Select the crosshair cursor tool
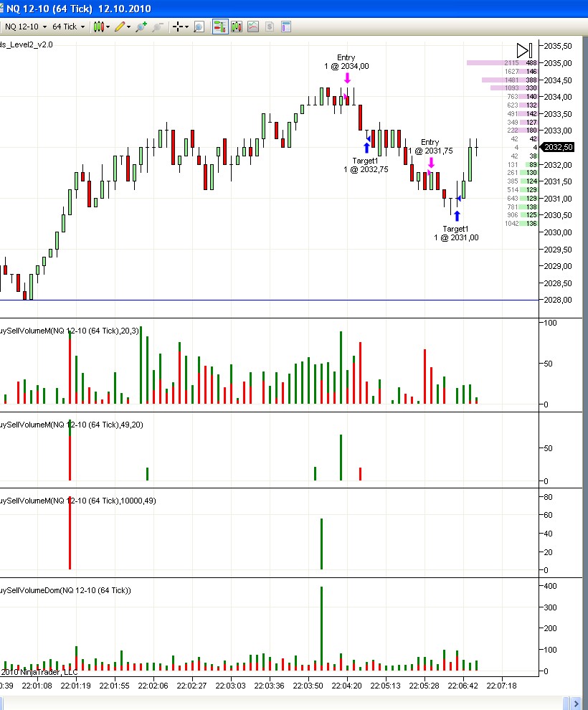Screen dimensions: 588x710 point(177,27)
